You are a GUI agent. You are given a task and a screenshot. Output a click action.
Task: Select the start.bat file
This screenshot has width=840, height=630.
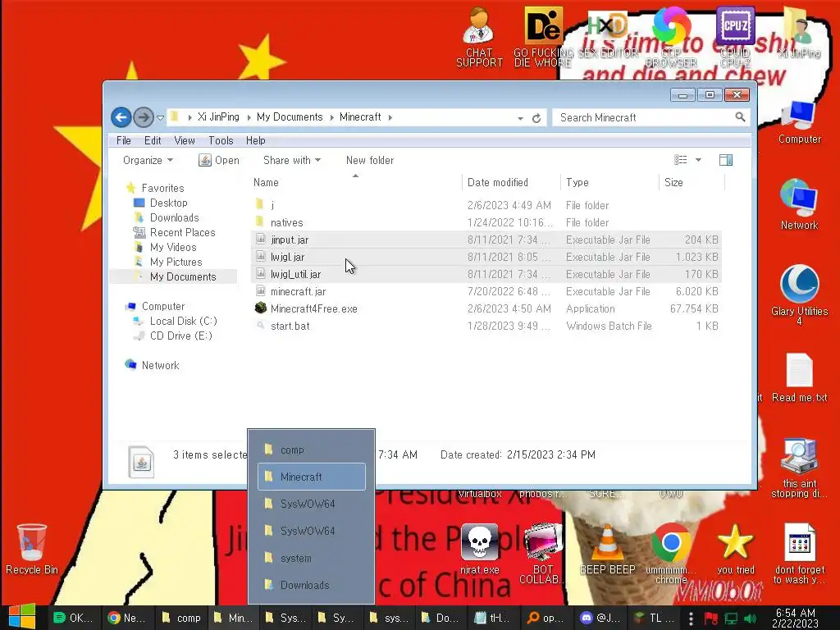486,326
